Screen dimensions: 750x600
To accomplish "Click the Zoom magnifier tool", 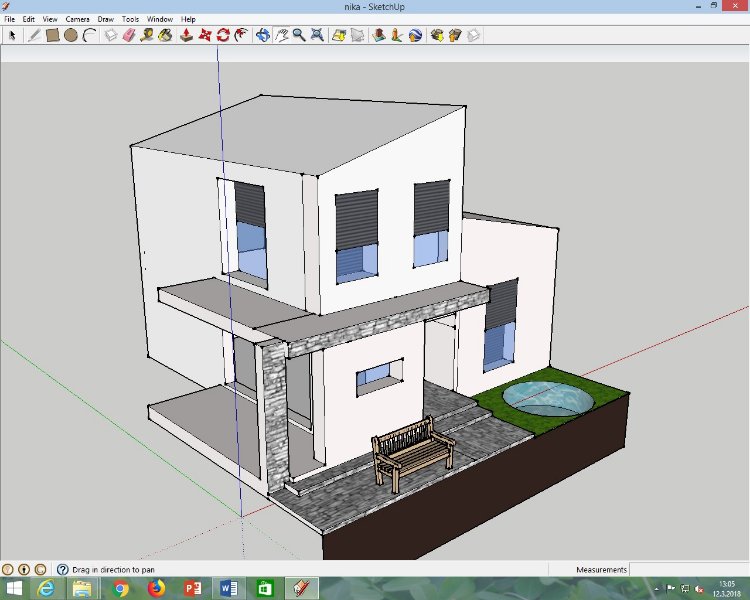I will [x=299, y=35].
